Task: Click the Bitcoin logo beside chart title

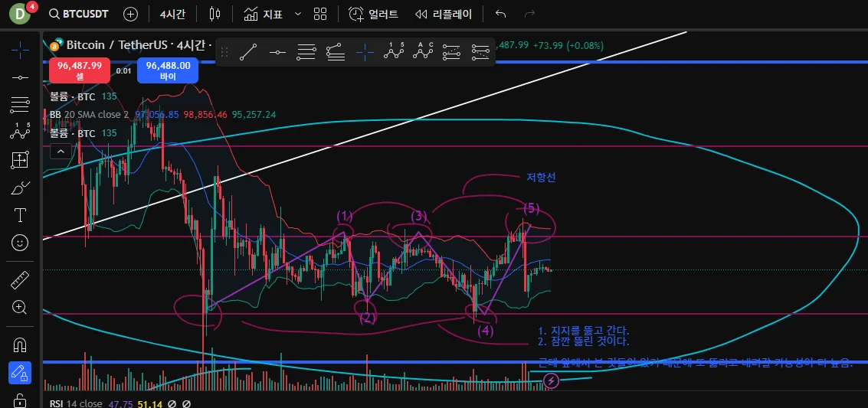Action: (57, 45)
